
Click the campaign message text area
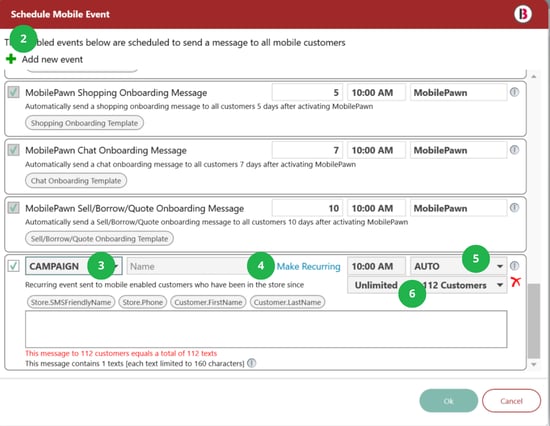[x=266, y=329]
